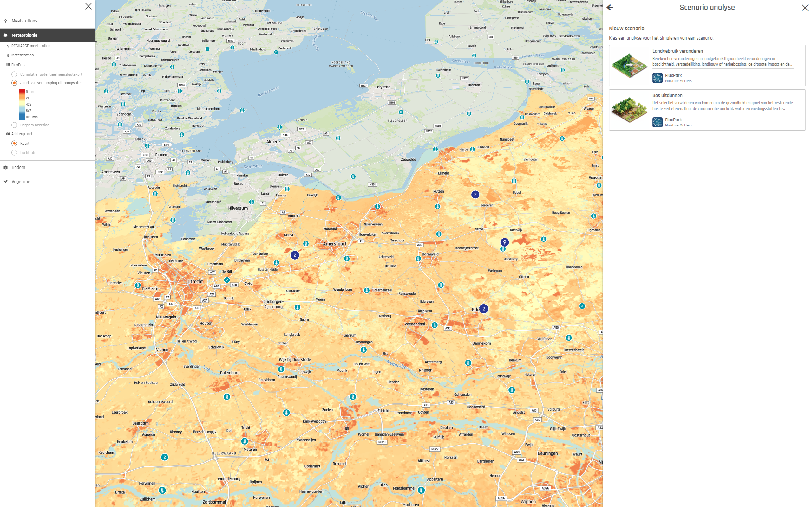Click the cluster marker 2 near Soest

point(295,255)
